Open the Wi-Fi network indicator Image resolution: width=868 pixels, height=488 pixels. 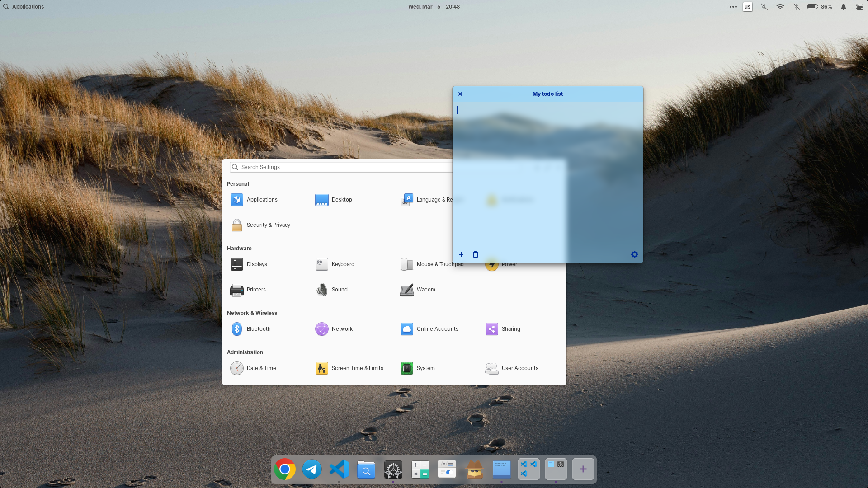[x=780, y=7]
